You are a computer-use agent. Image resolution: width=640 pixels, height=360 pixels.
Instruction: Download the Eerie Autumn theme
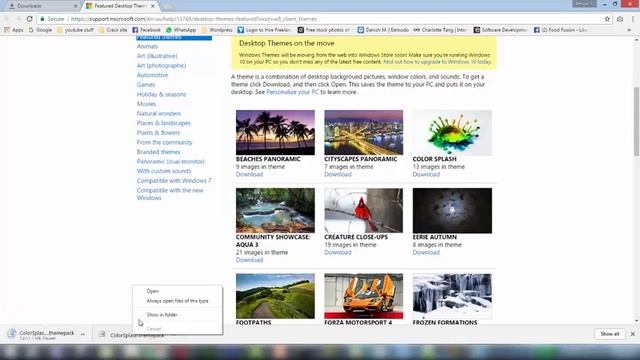(x=426, y=252)
